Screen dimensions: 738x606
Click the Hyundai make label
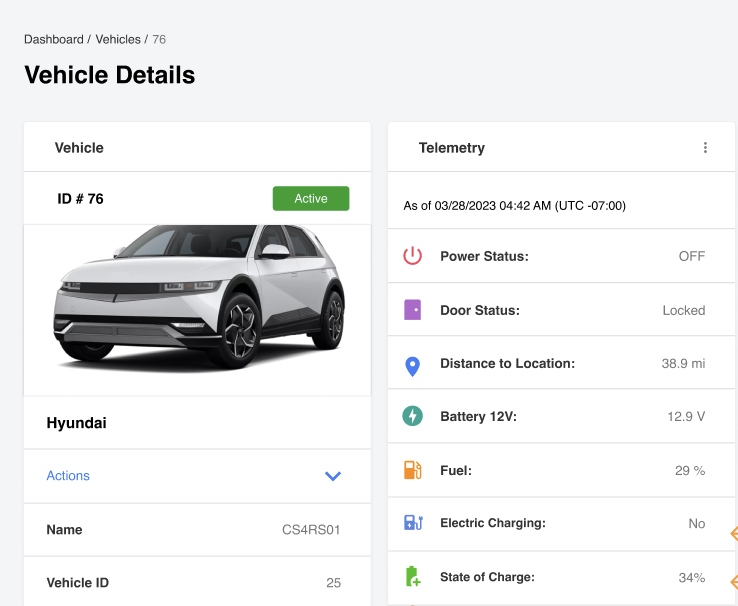point(76,423)
